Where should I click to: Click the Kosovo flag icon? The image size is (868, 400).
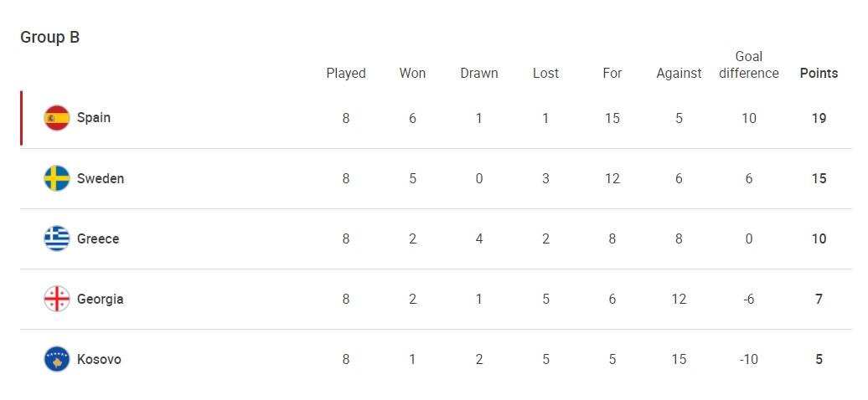[x=57, y=359]
